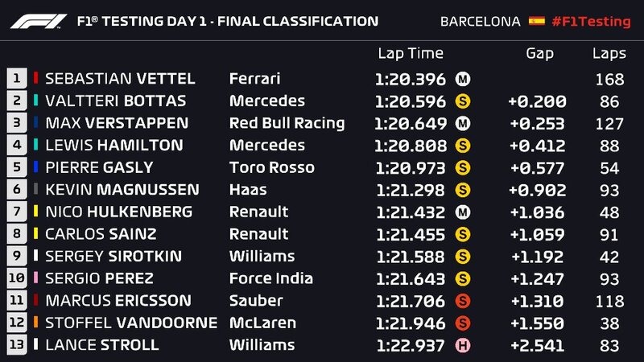This screenshot has height=362, width=644.
Task: Click the Lap Time column header
Action: (411, 54)
